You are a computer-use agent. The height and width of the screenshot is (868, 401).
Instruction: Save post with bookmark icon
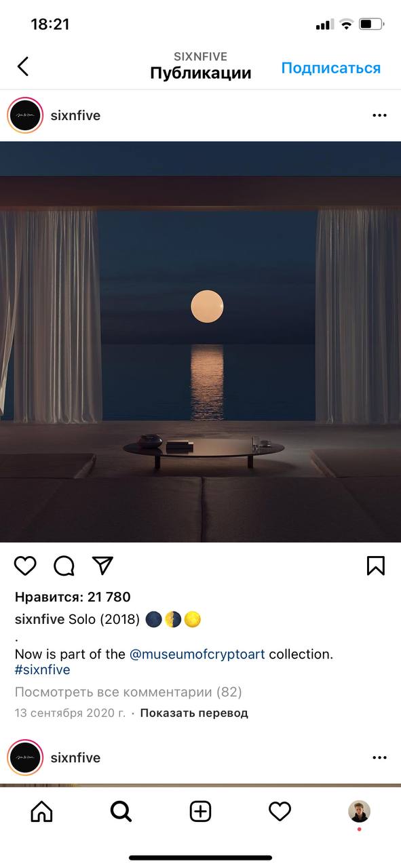(376, 566)
